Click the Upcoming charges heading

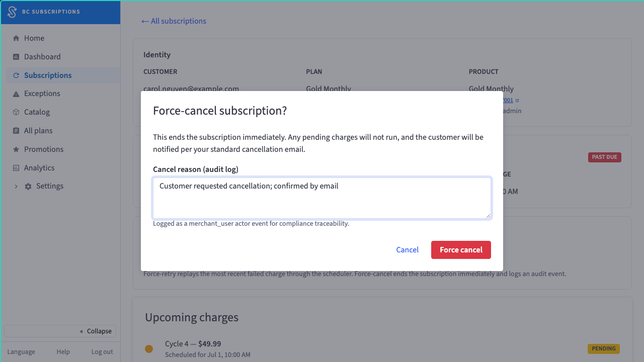pos(192,317)
